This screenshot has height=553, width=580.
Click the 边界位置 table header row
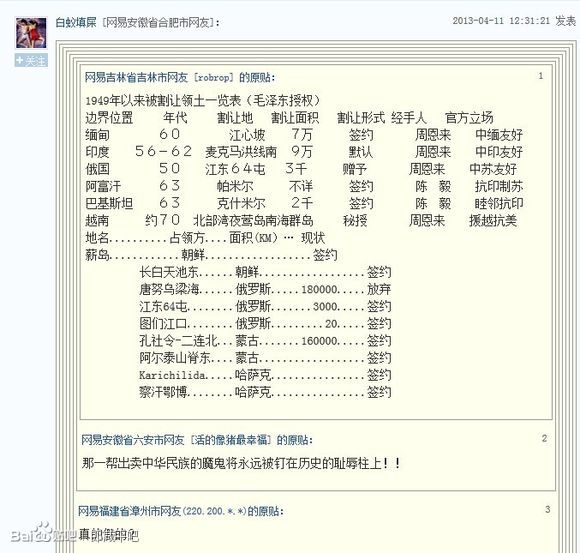point(289,118)
